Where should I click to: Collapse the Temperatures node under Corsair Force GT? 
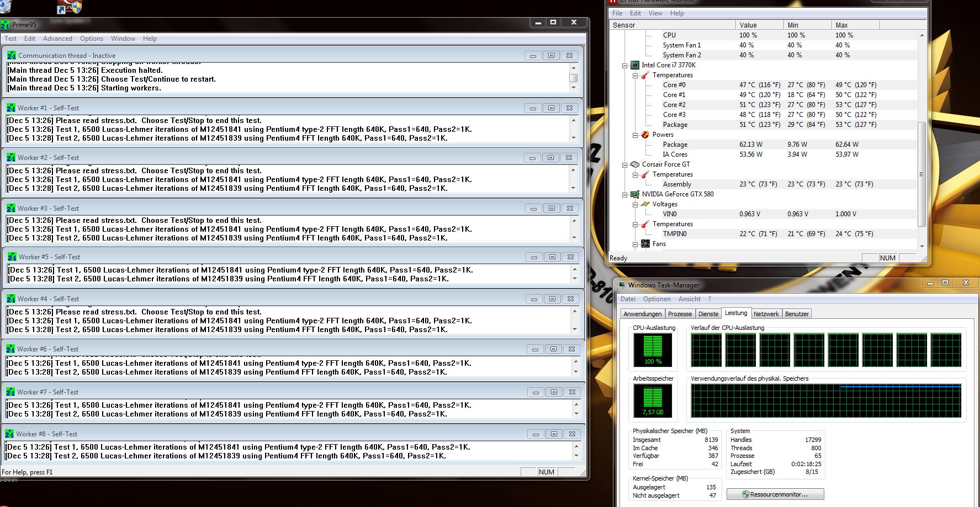(x=635, y=175)
